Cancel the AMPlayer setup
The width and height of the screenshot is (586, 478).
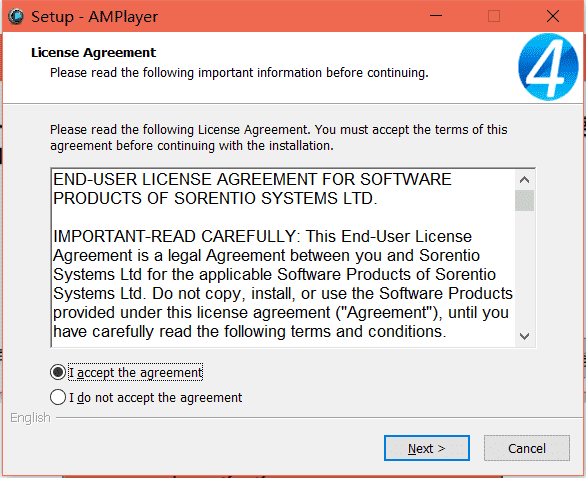click(527, 448)
